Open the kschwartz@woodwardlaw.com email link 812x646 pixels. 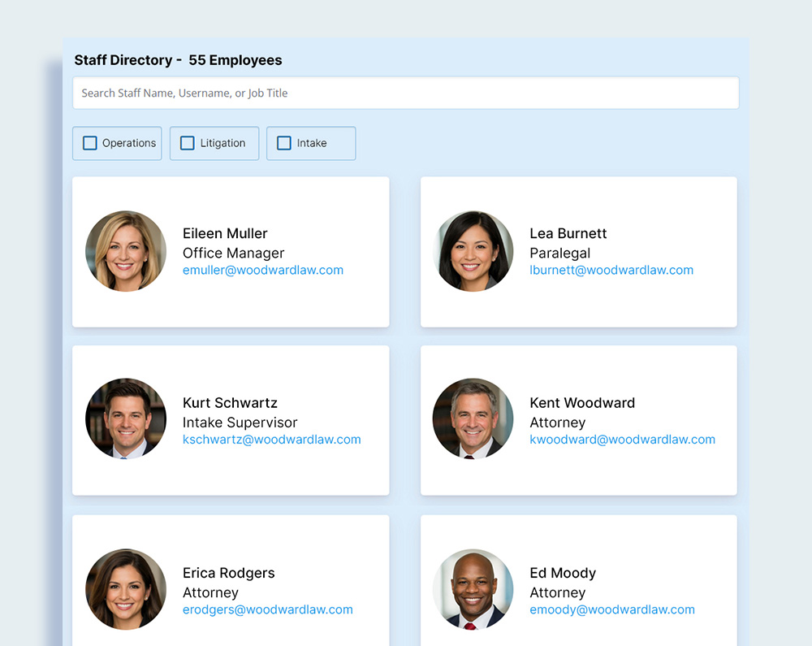tap(271, 440)
